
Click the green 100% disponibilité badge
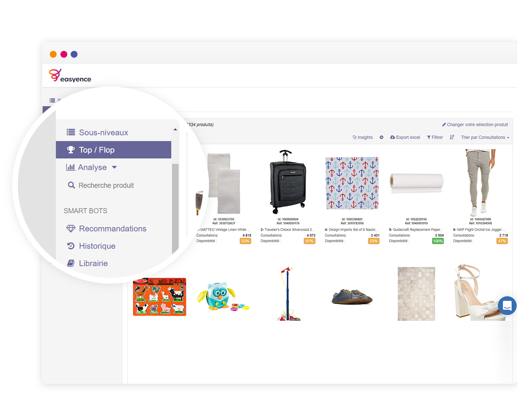(x=437, y=241)
